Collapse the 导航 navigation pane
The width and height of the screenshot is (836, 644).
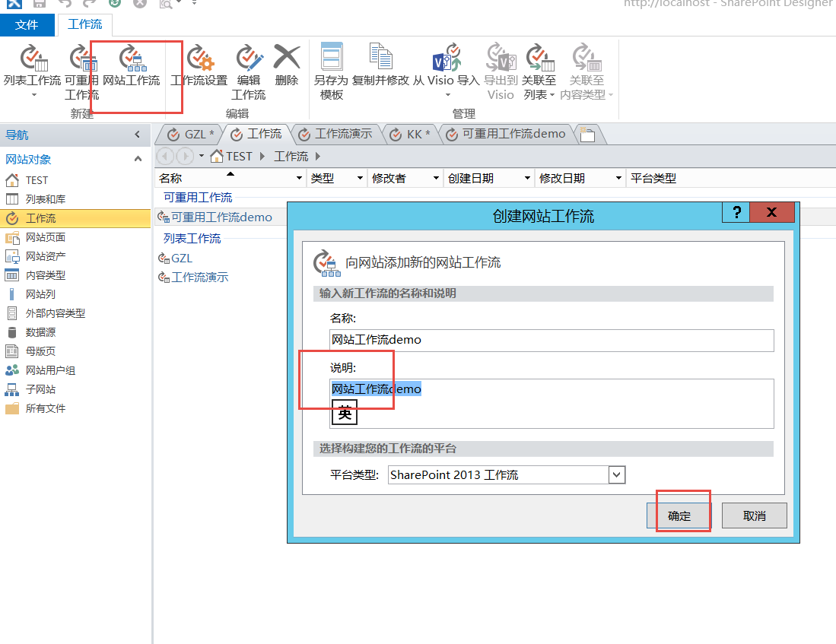tap(138, 135)
